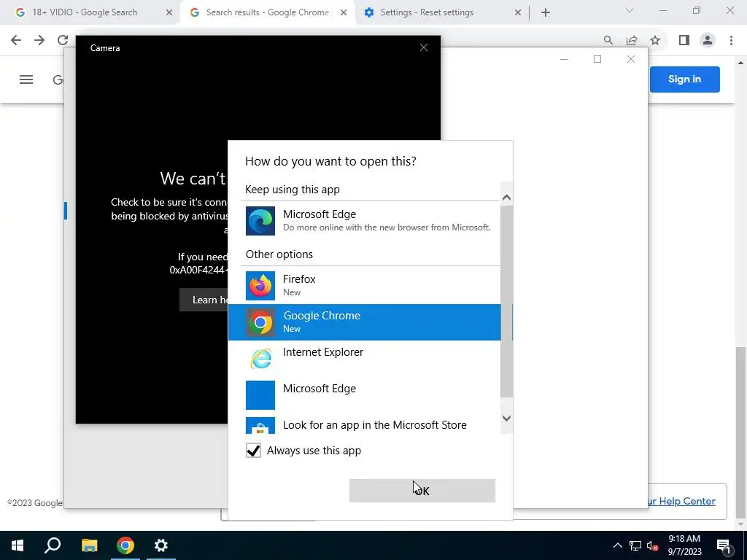
Task: Open Chrome from the taskbar
Action: click(x=125, y=545)
